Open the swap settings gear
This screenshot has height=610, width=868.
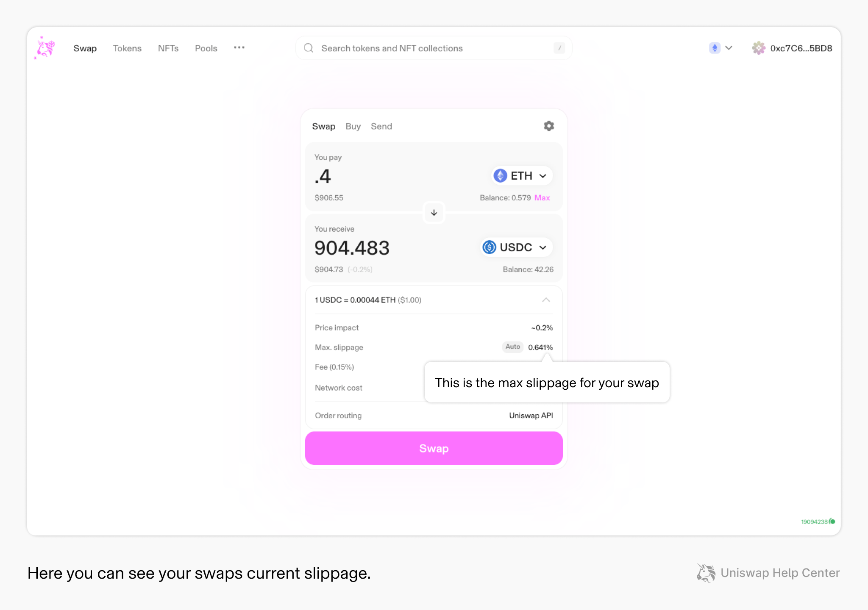pos(548,126)
